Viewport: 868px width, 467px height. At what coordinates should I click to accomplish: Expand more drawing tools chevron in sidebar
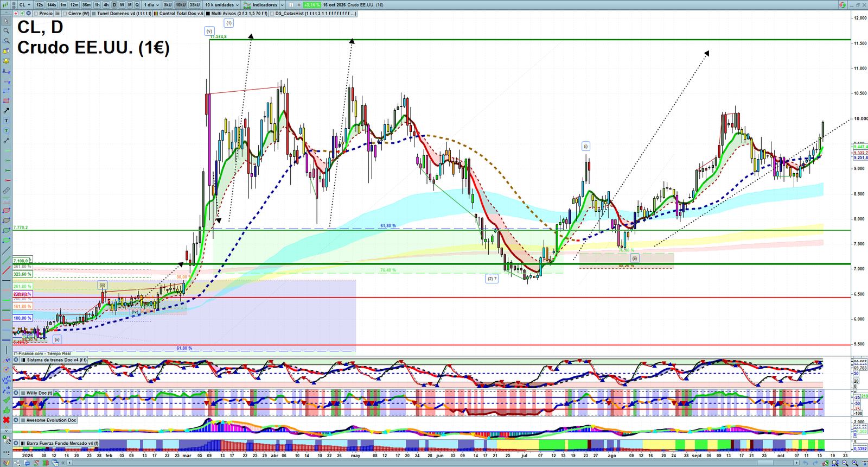click(x=6, y=430)
